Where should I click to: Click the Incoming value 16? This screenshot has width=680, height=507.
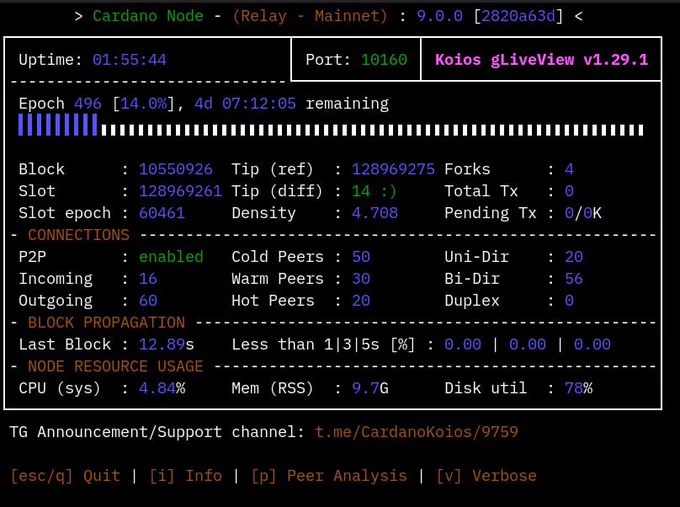pyautogui.click(x=148, y=278)
